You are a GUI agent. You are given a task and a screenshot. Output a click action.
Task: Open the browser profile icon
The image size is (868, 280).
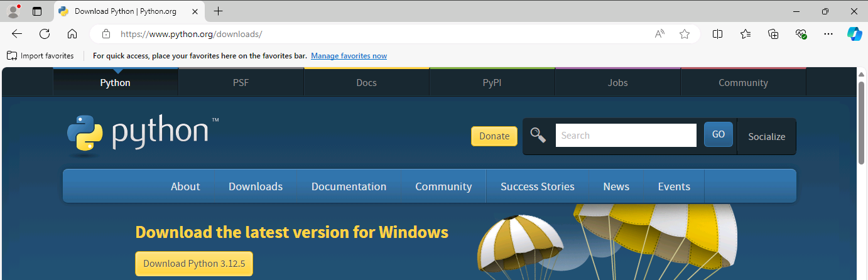[13, 11]
